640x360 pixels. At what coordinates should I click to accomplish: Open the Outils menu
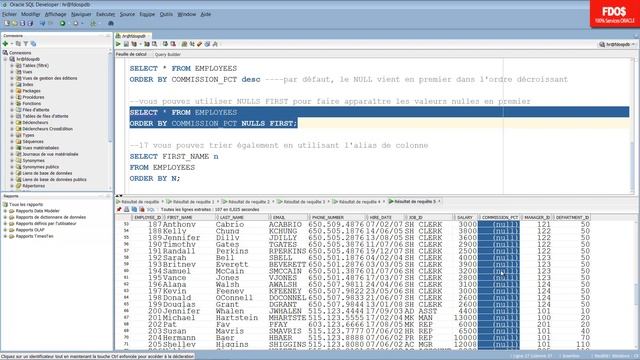pos(166,14)
